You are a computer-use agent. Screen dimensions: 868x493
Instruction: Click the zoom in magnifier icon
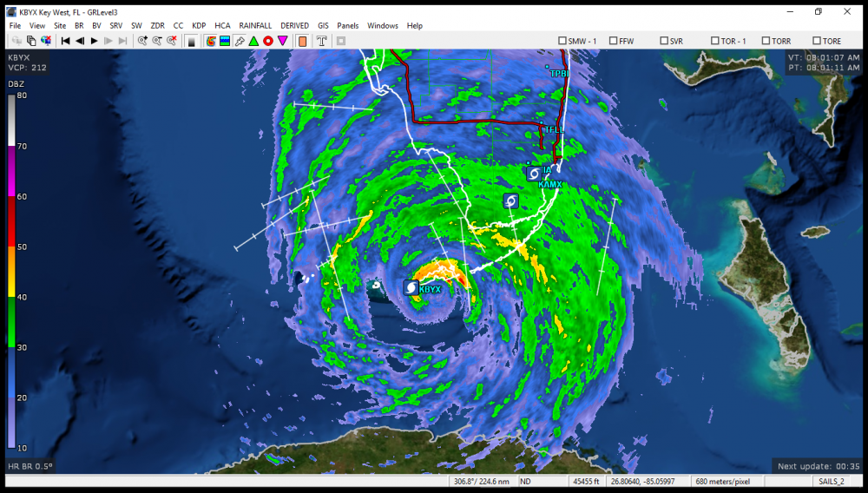click(x=142, y=41)
